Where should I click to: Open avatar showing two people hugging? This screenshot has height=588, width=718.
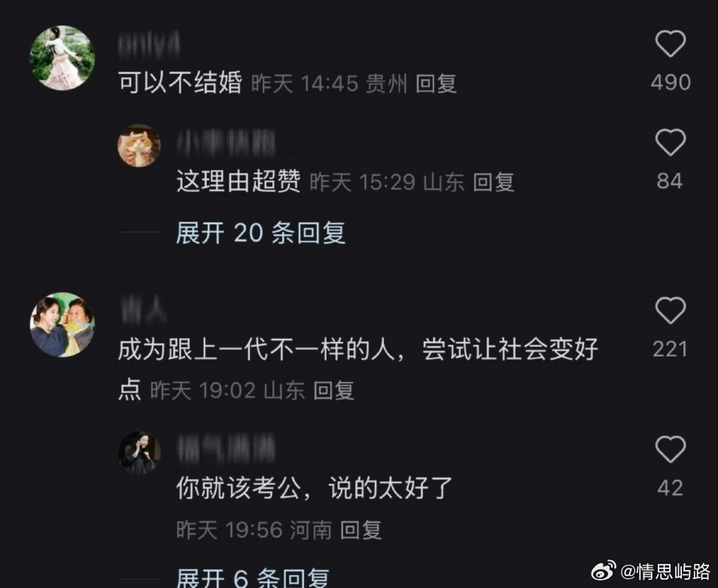[62, 324]
